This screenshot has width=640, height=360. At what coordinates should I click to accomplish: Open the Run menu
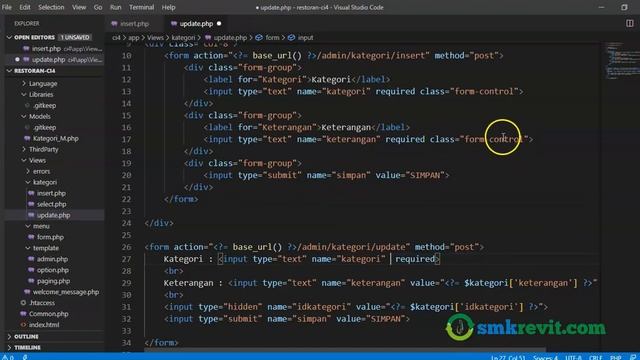[x=116, y=7]
